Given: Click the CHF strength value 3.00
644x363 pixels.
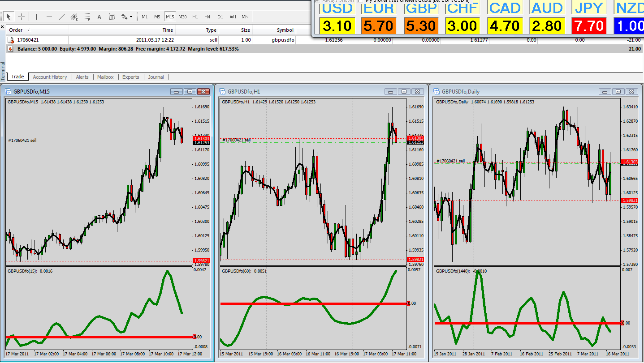Looking at the screenshot, I should [x=463, y=26].
